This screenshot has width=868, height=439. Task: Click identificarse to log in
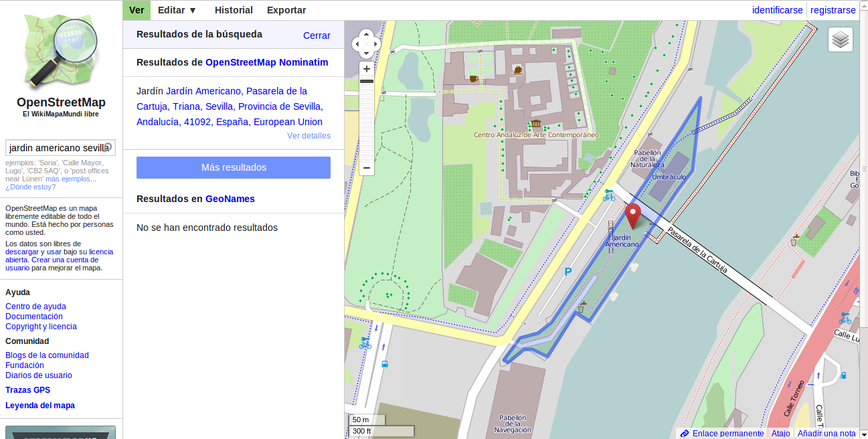(777, 10)
